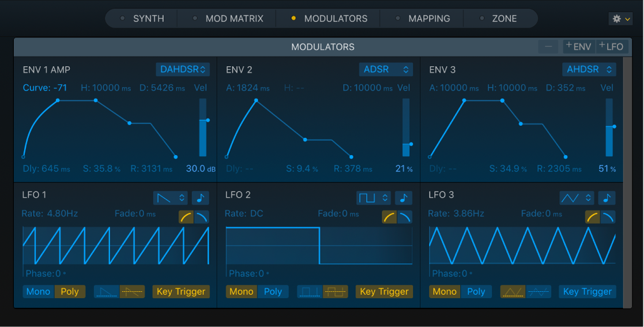
Task: Click ENV 1 release value 3131 ms
Action: coord(152,169)
